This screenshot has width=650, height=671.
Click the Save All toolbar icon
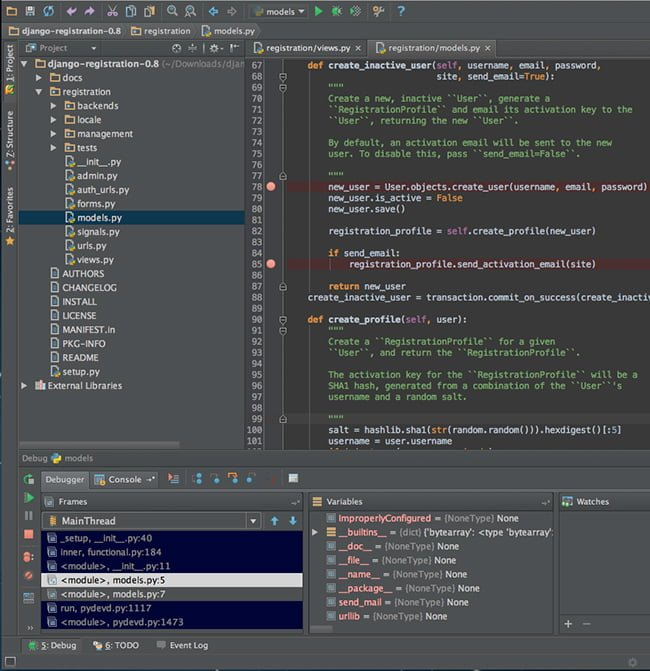[x=30, y=11]
